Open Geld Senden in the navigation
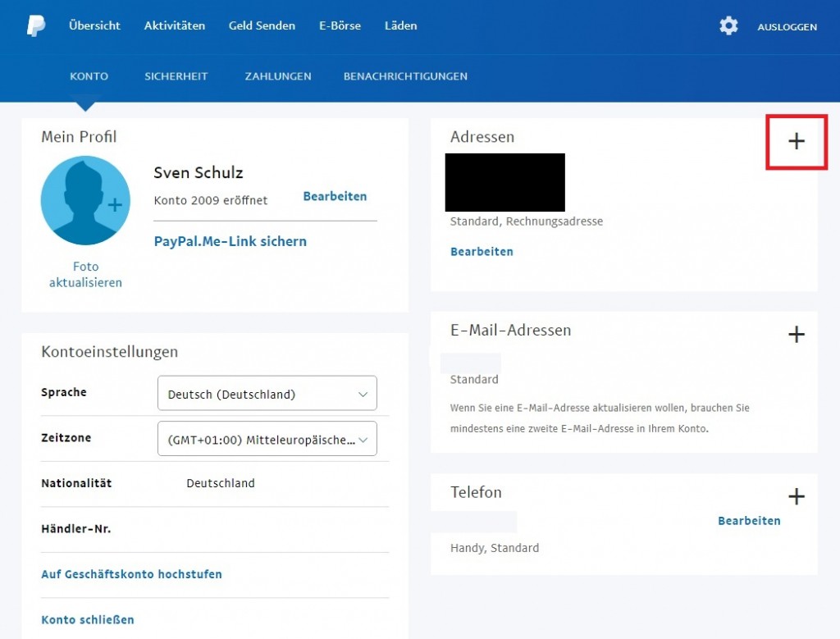This screenshot has width=840, height=639. [x=262, y=25]
